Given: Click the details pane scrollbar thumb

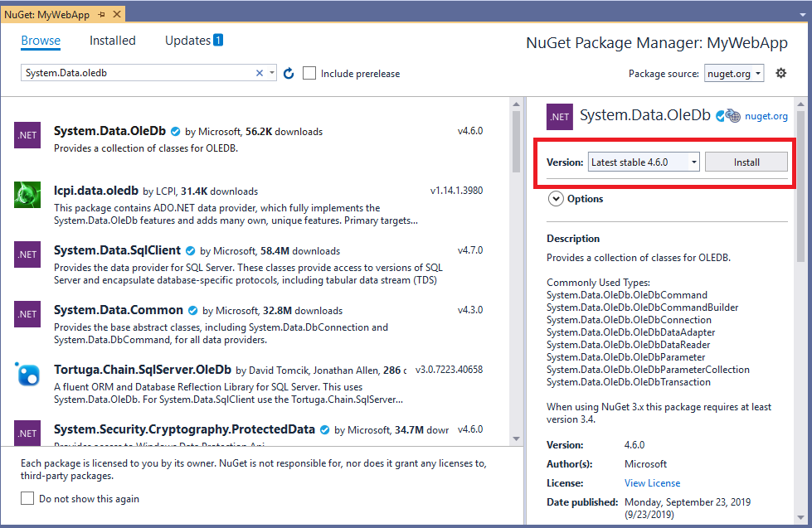Looking at the screenshot, I should point(800,186).
